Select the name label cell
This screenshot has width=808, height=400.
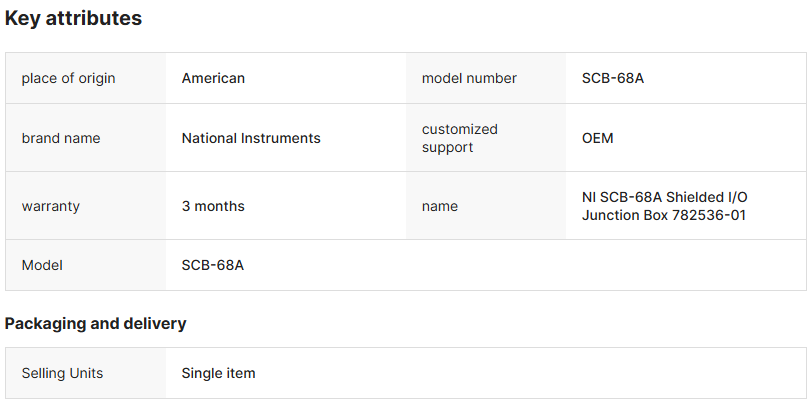440,206
